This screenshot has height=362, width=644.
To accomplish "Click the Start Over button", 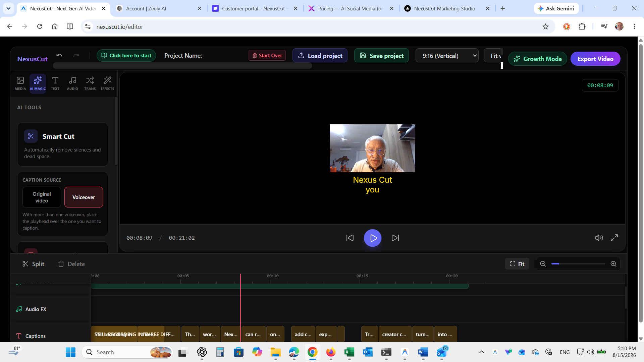I will (267, 56).
